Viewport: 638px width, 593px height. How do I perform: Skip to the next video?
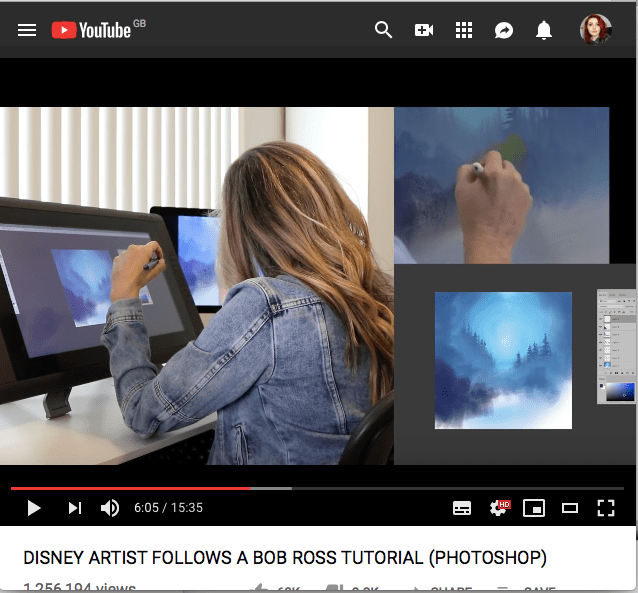(75, 508)
